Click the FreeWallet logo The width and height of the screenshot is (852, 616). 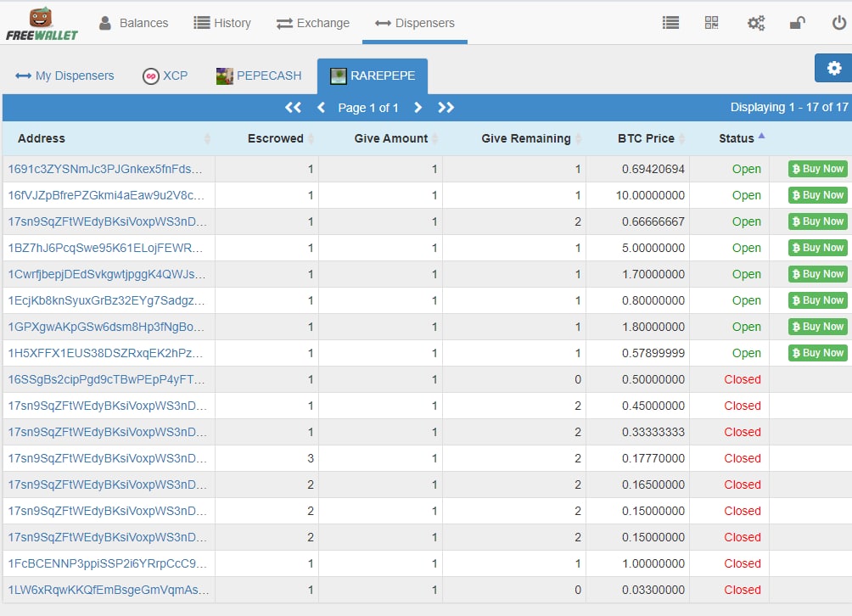(42, 25)
